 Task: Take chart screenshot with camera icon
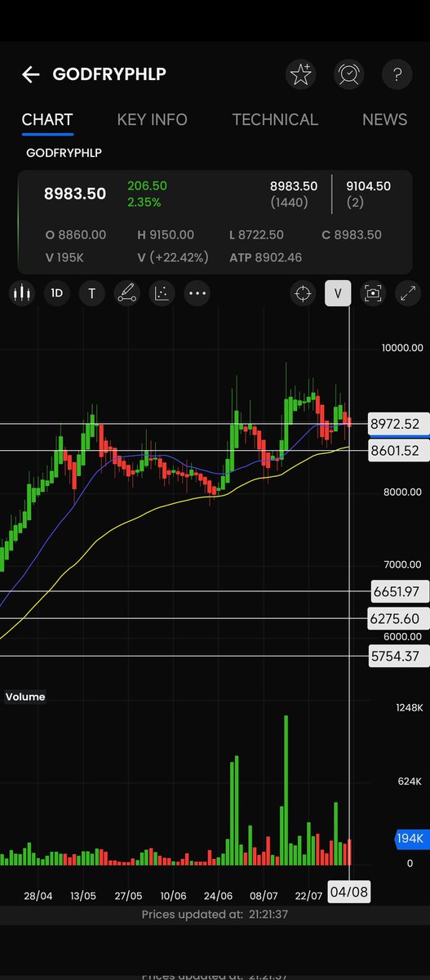click(x=373, y=293)
